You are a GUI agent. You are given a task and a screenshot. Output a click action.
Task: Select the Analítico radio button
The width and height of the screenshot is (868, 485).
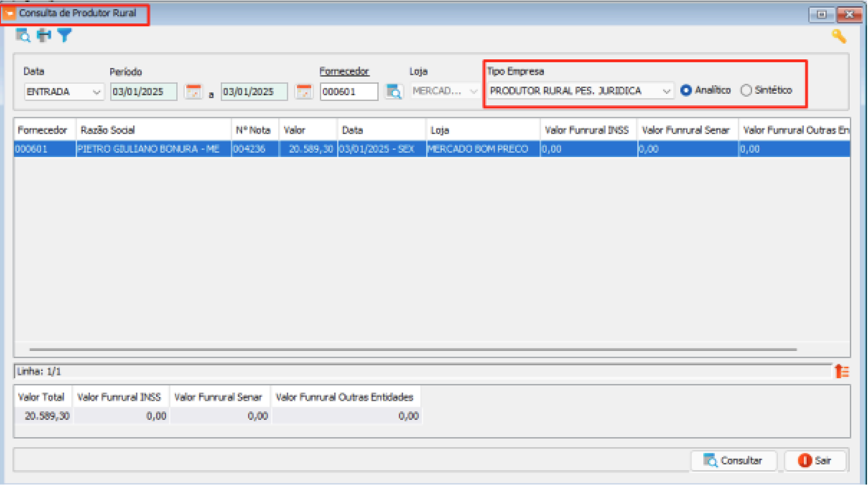coord(686,90)
